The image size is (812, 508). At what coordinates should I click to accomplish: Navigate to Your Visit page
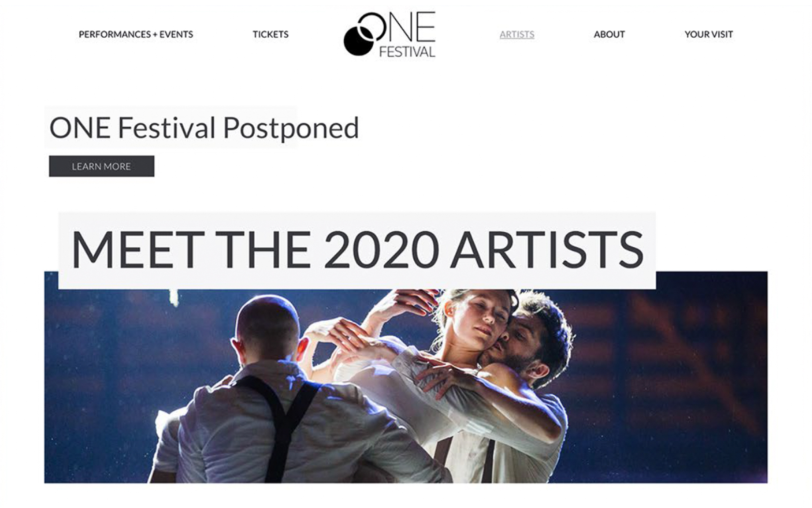[x=709, y=34]
